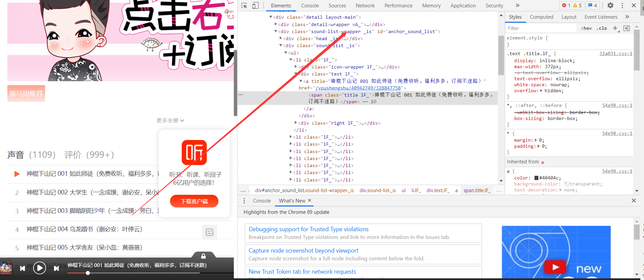Open the drawer three-dot menu

[x=244, y=200]
